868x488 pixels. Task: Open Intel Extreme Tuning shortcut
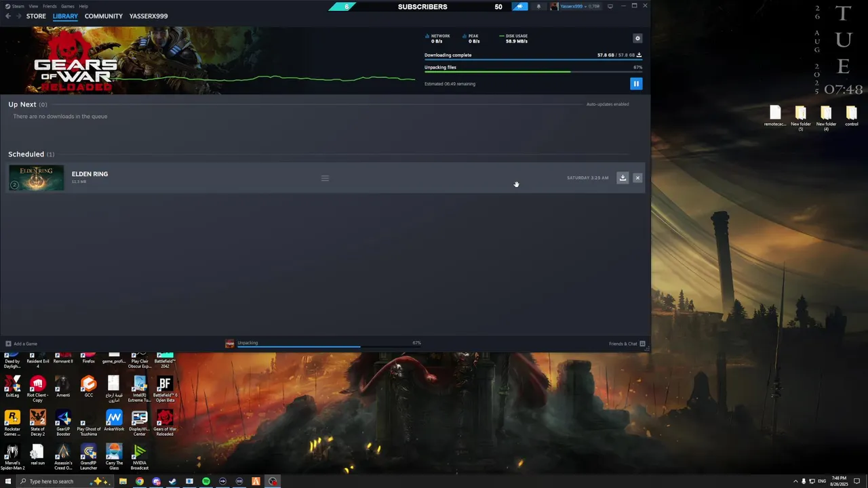139,389
